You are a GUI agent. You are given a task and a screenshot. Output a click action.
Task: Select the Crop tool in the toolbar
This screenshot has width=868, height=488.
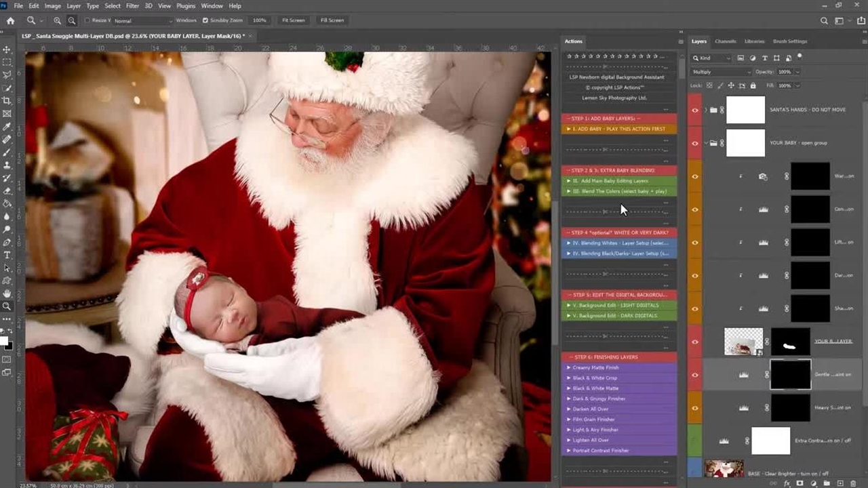point(7,101)
